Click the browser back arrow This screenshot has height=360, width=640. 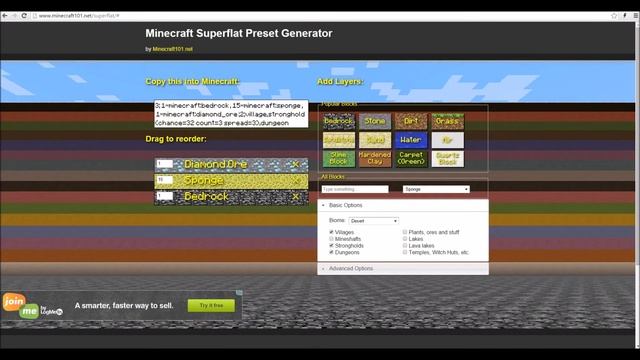point(4,16)
